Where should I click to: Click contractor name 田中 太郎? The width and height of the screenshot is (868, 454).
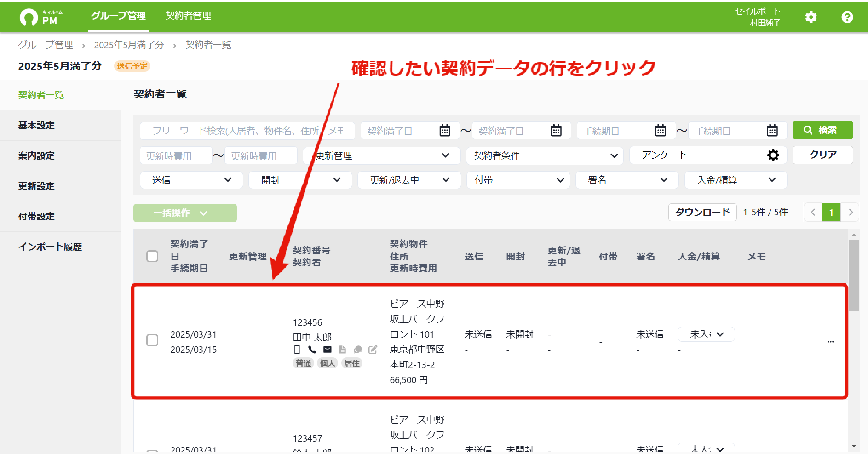pos(312,337)
